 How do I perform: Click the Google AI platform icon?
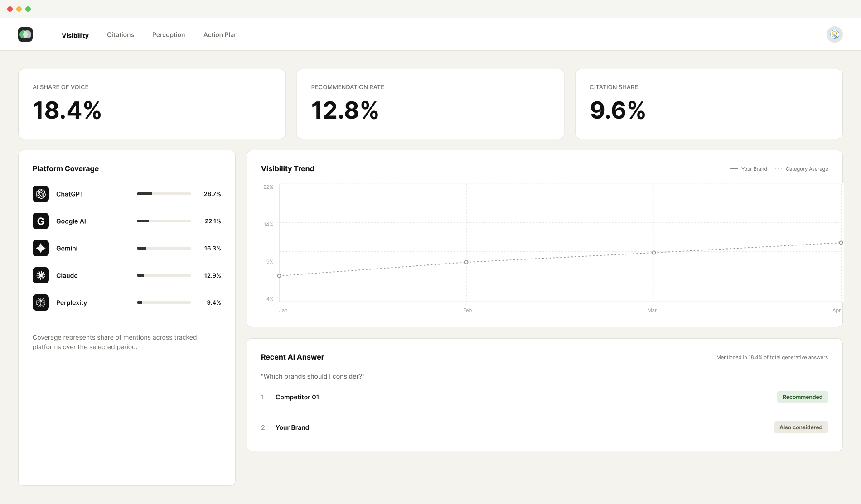click(x=41, y=221)
